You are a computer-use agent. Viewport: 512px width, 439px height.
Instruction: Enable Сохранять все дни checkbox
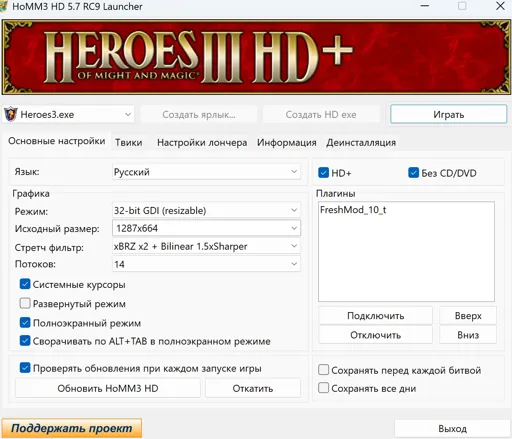[x=323, y=388]
